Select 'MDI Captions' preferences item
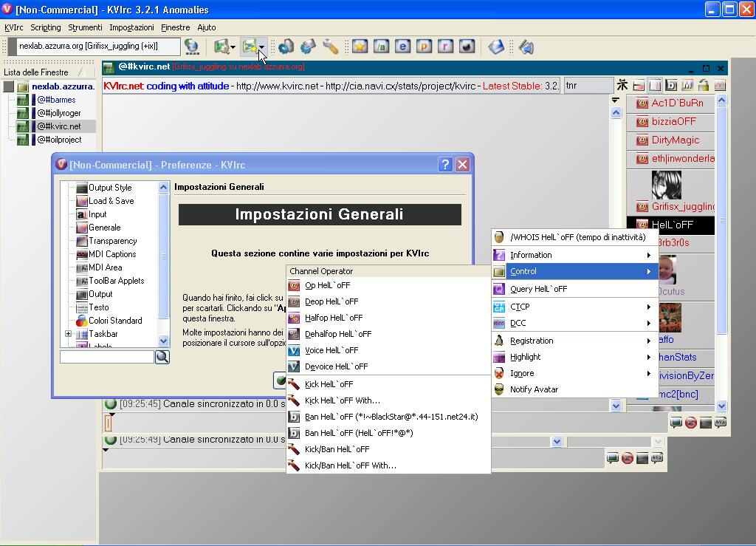This screenshot has height=546, width=756. pyautogui.click(x=112, y=254)
